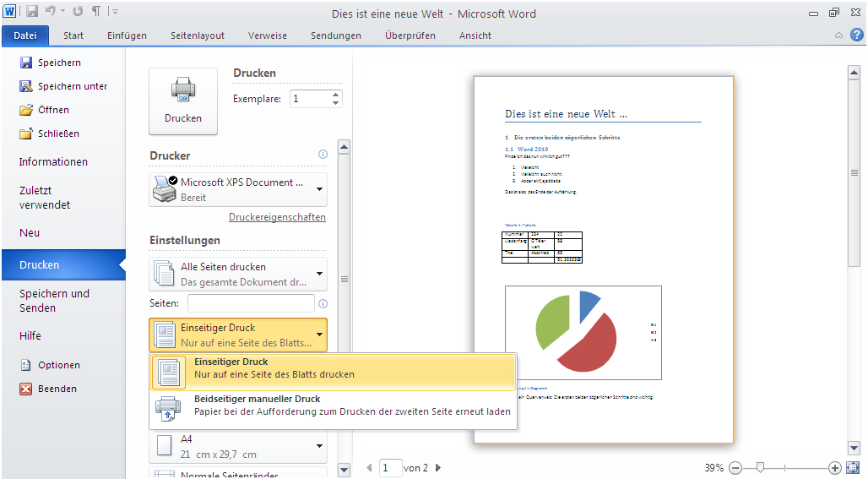Open Speichern und Senden section
Viewport: 868px width, 479px height.
tap(54, 301)
